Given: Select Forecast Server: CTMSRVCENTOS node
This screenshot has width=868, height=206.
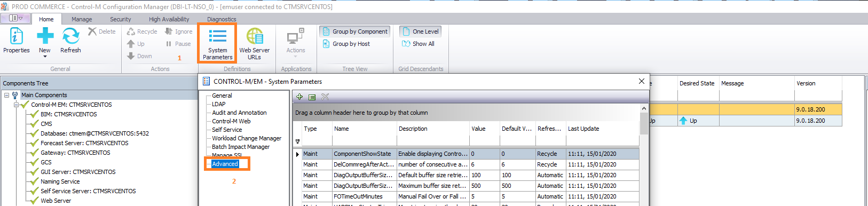Looking at the screenshot, I should [x=84, y=143].
